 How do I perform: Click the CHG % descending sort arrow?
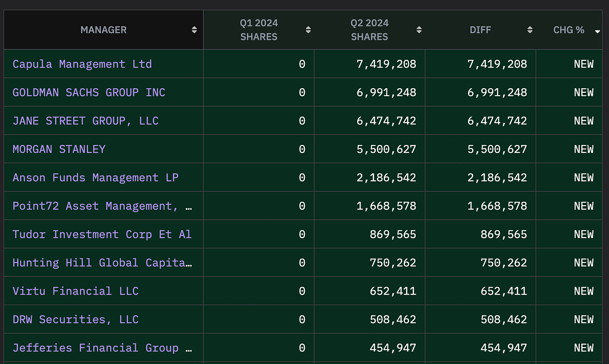coord(597,31)
